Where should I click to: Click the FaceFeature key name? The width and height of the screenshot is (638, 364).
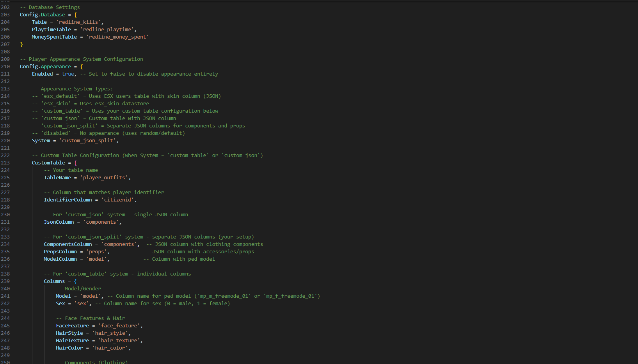(x=73, y=326)
